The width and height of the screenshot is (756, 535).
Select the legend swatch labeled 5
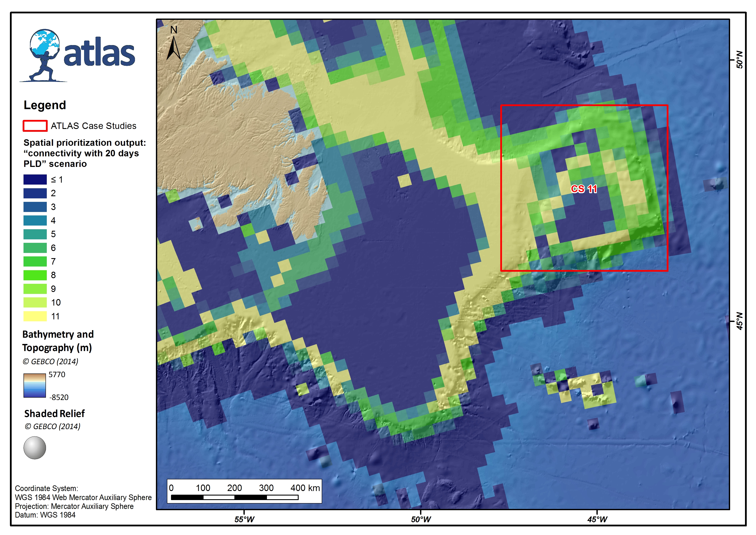click(x=35, y=234)
